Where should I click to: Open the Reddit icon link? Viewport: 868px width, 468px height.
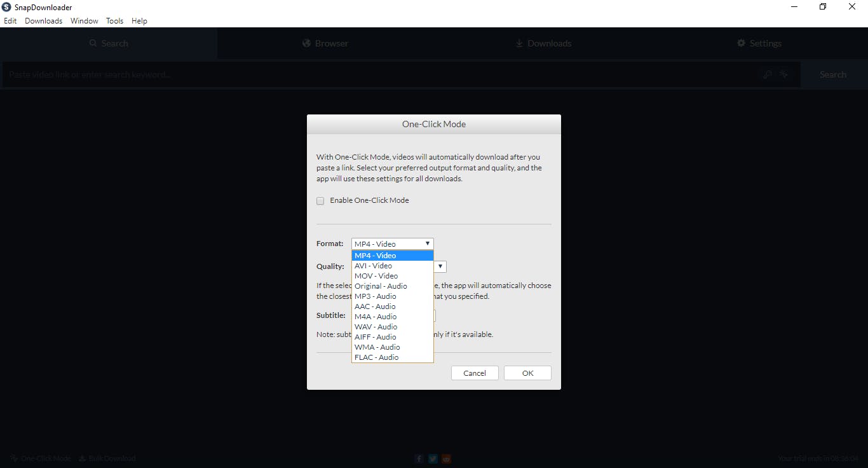tap(447, 458)
